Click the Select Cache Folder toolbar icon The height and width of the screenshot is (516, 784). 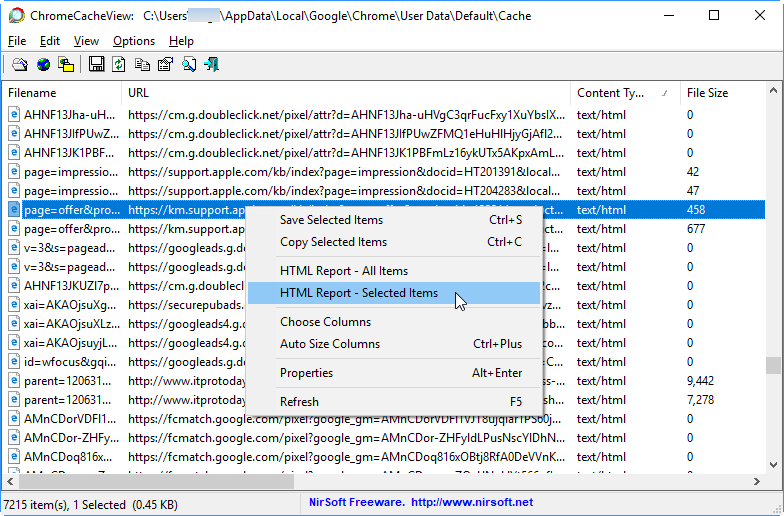(20, 64)
